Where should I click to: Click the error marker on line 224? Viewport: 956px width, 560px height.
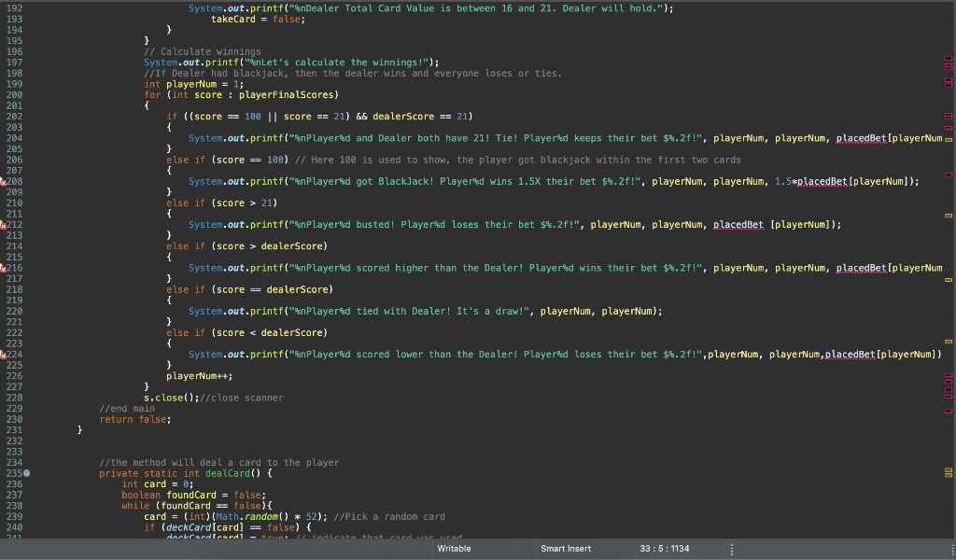(3, 355)
